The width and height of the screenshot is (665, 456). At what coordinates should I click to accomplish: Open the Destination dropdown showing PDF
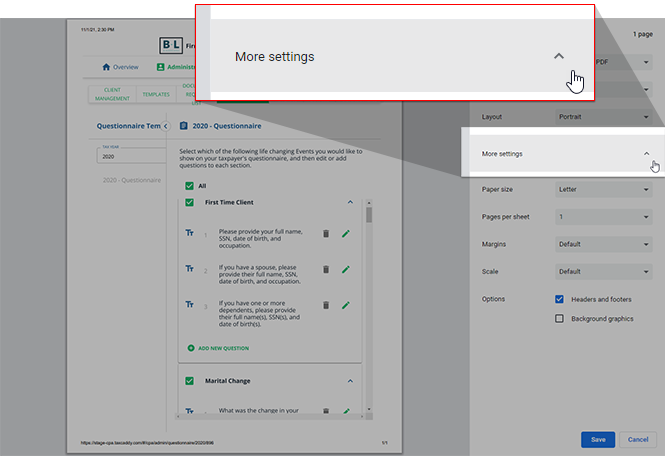click(622, 62)
